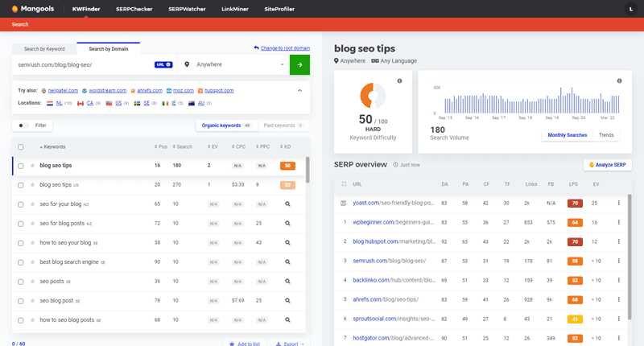Click the expand icon in SERP table header
644x346 pixels.
pyautogui.click(x=344, y=183)
